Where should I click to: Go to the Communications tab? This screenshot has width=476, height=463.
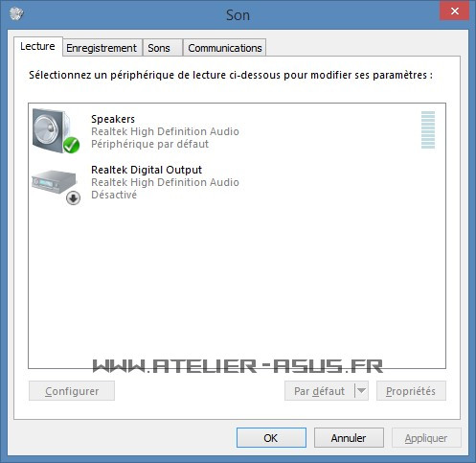click(x=225, y=48)
